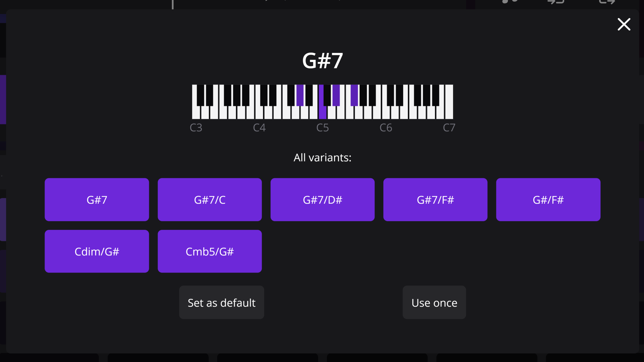The height and width of the screenshot is (362, 644).
Task: Click Use once for current chord
Action: tap(434, 303)
